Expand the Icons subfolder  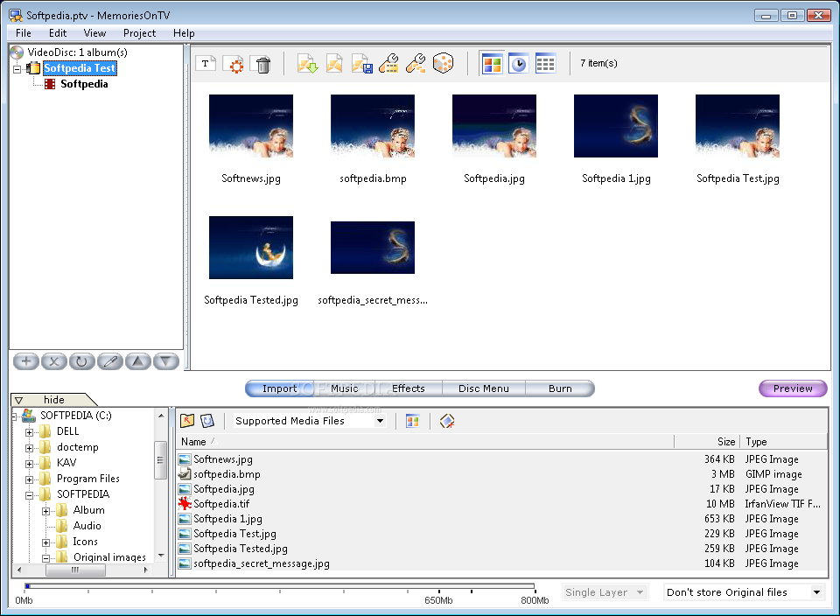pyautogui.click(x=46, y=542)
